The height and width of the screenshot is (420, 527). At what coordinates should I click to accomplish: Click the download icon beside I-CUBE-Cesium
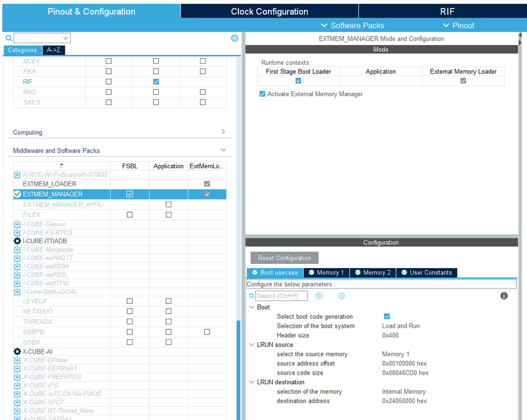click(x=17, y=224)
